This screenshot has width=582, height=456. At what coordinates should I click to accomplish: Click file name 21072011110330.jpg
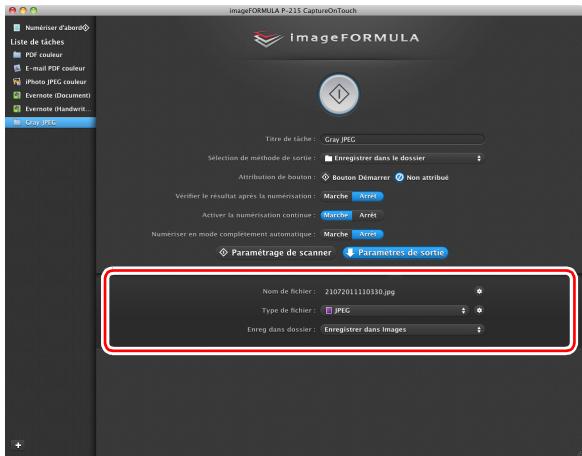coord(360,292)
